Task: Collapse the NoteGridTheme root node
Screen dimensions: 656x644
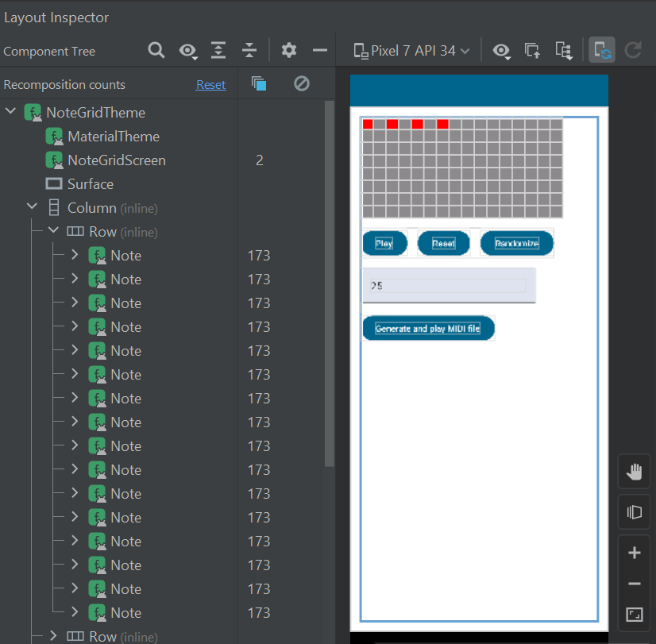Action: click(11, 112)
